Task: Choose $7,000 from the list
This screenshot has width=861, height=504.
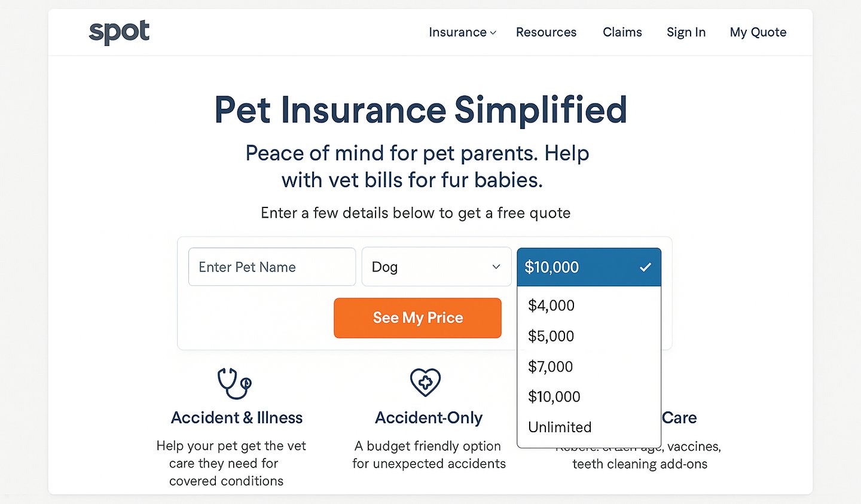Action: tap(550, 366)
